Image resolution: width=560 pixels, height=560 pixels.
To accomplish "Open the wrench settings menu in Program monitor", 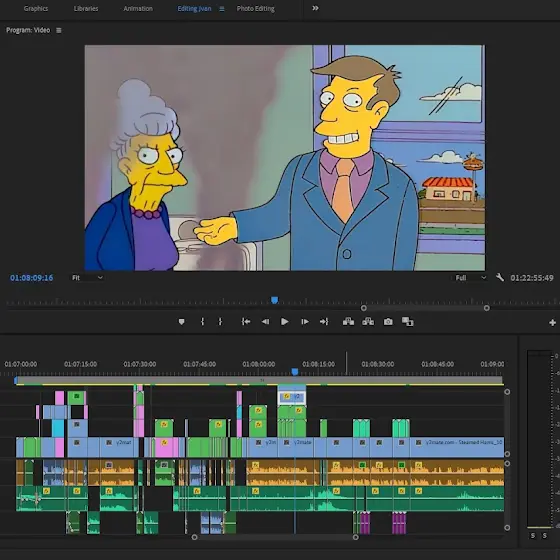I will coord(500,278).
